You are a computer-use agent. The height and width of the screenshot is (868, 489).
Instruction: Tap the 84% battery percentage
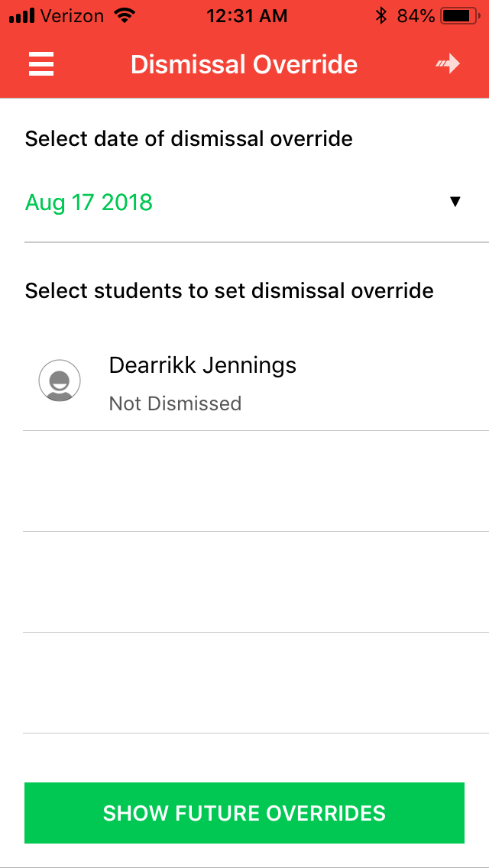(x=416, y=15)
